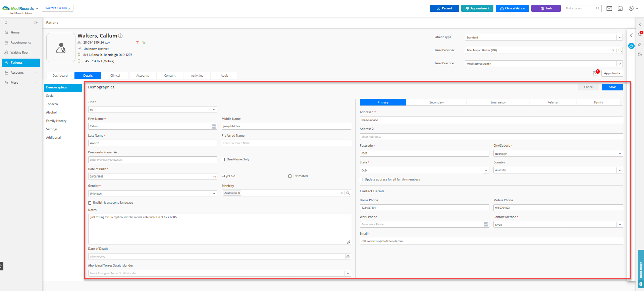Screen dimensions: 644x291
Task: Open the Consent tab
Action: 170,76
